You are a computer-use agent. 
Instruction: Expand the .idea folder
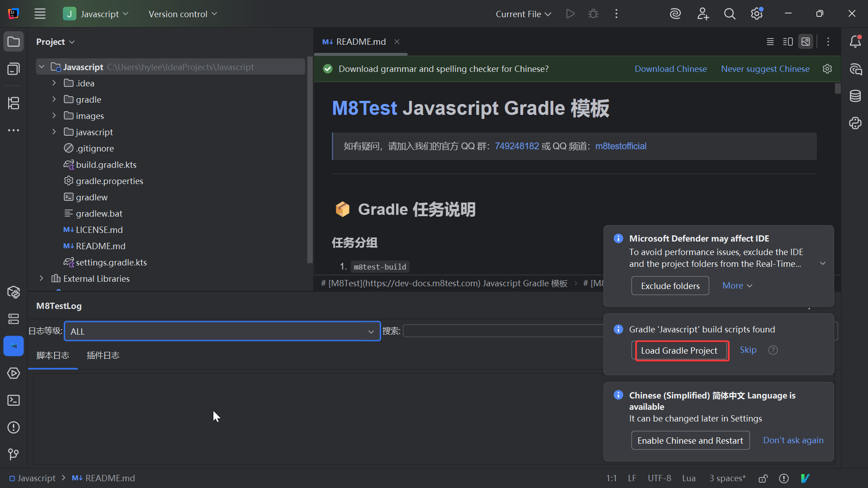pyautogui.click(x=54, y=83)
